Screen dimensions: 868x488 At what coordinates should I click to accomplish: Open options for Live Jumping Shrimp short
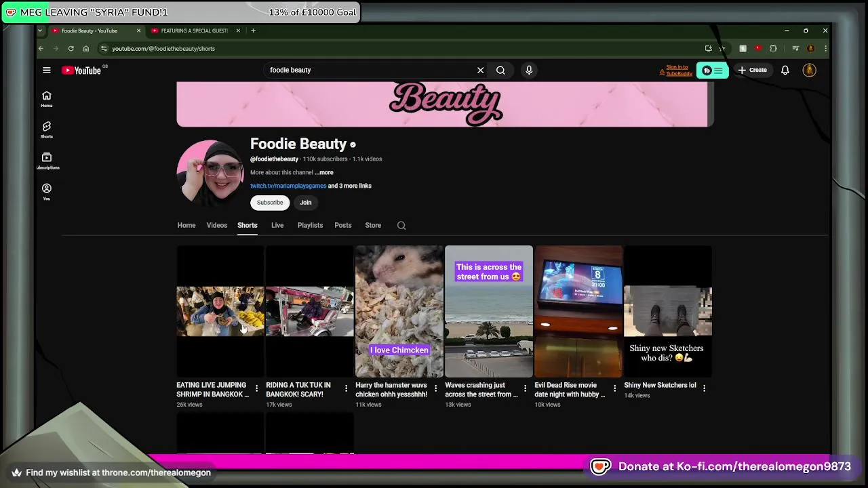pyautogui.click(x=256, y=388)
